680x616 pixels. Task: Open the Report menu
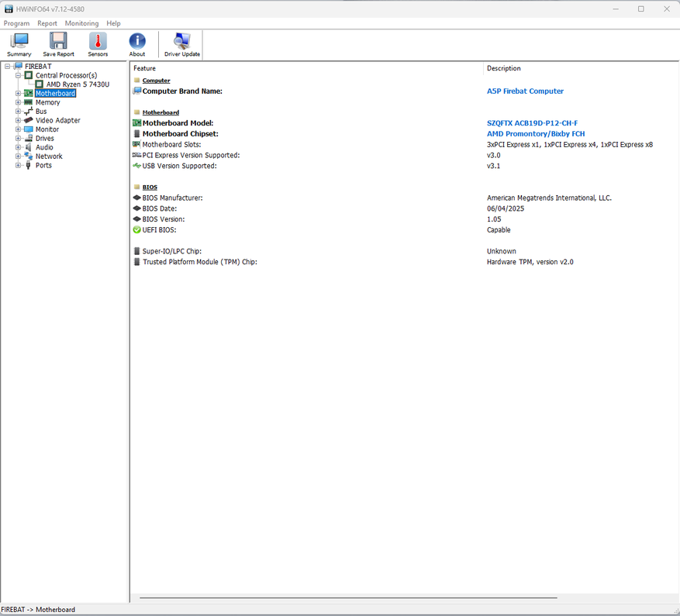[x=47, y=23]
